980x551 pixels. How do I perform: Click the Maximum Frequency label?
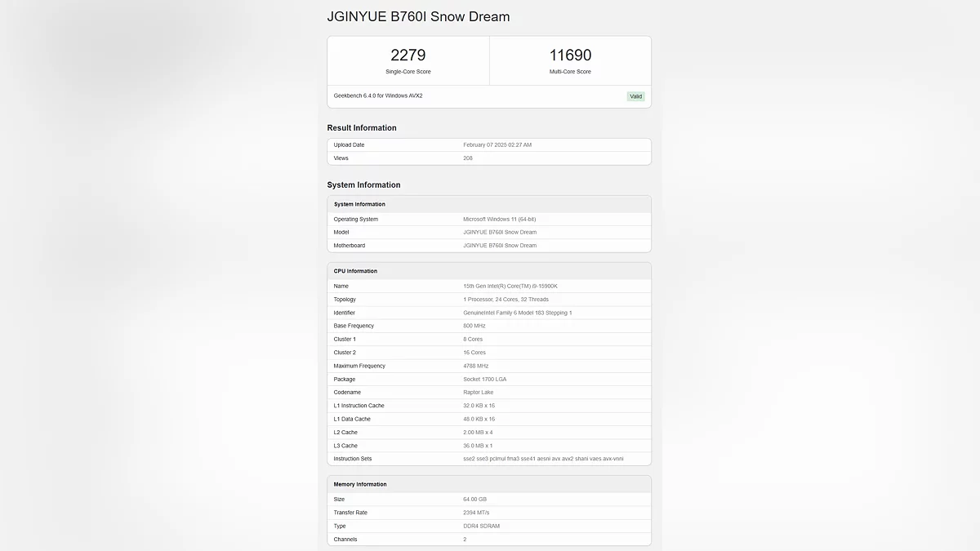tap(359, 366)
